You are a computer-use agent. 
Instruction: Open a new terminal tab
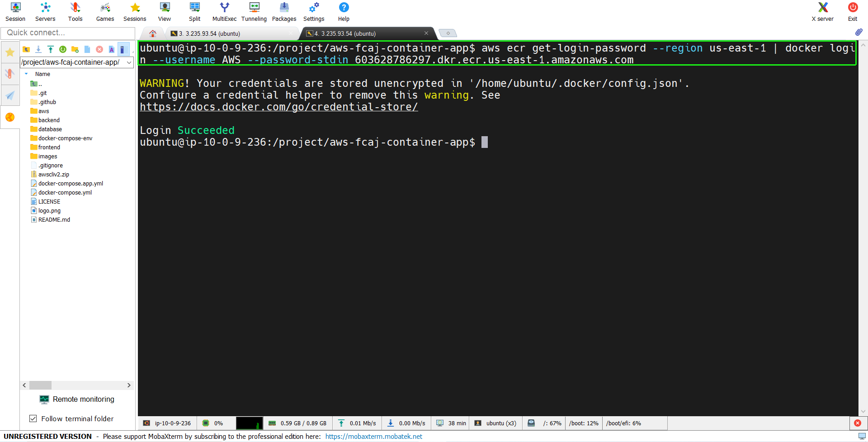(448, 33)
